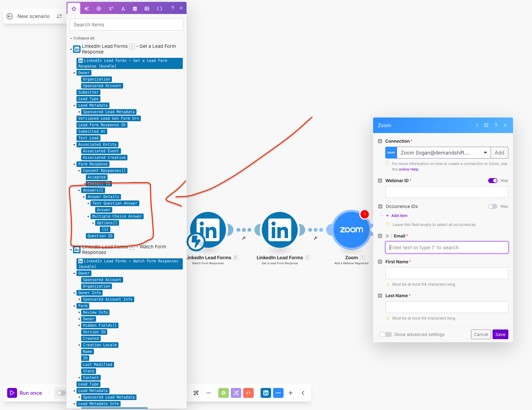Save the Zoom module settings

tap(500, 334)
